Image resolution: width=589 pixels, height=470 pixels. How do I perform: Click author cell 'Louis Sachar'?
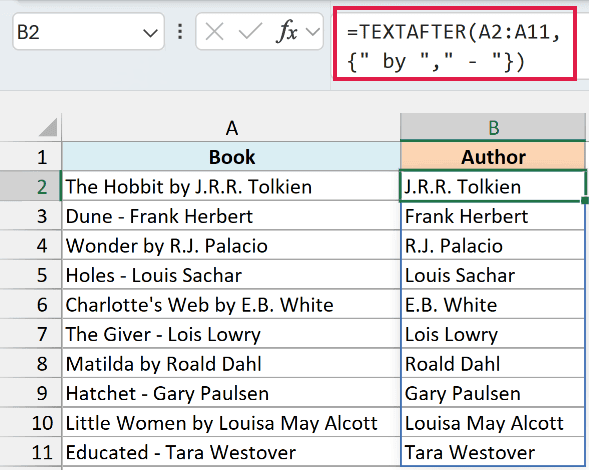[493, 275]
